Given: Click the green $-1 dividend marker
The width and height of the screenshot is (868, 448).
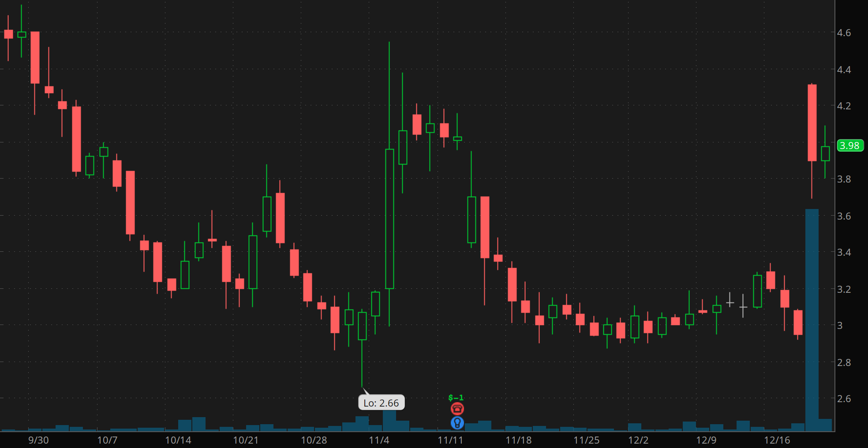Looking at the screenshot, I should click(x=456, y=398).
